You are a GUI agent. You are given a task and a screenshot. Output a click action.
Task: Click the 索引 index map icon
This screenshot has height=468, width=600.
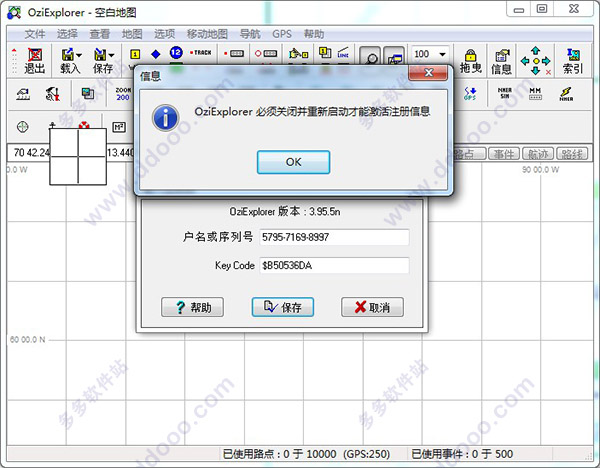(573, 61)
